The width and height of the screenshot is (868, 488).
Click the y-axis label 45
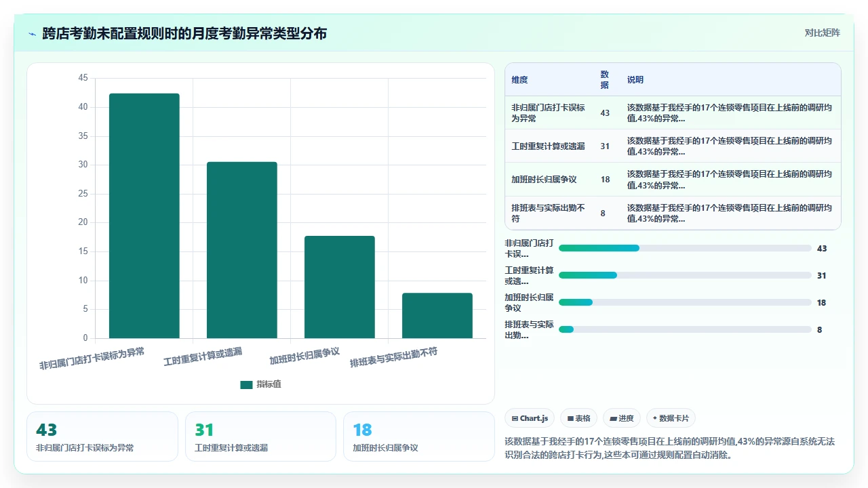(x=83, y=79)
